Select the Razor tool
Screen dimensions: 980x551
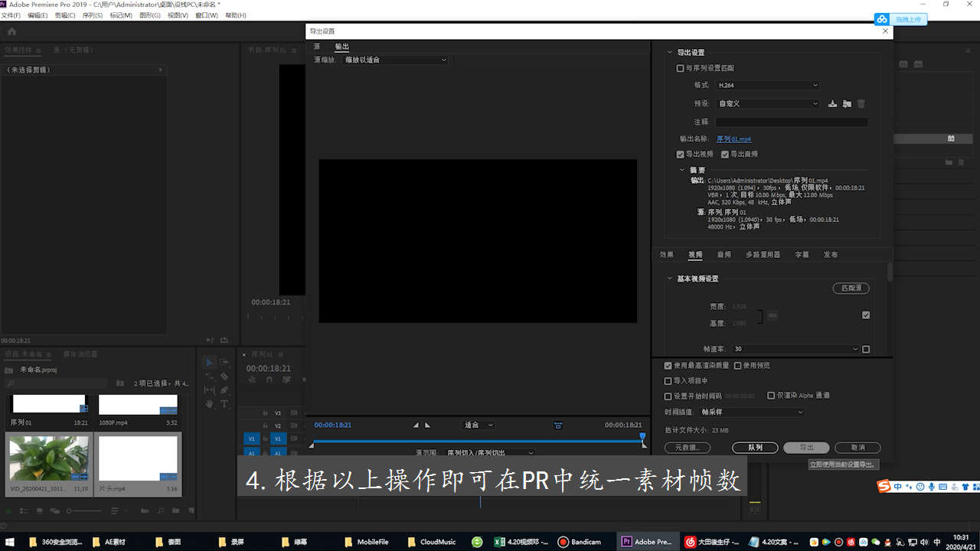coord(224,377)
